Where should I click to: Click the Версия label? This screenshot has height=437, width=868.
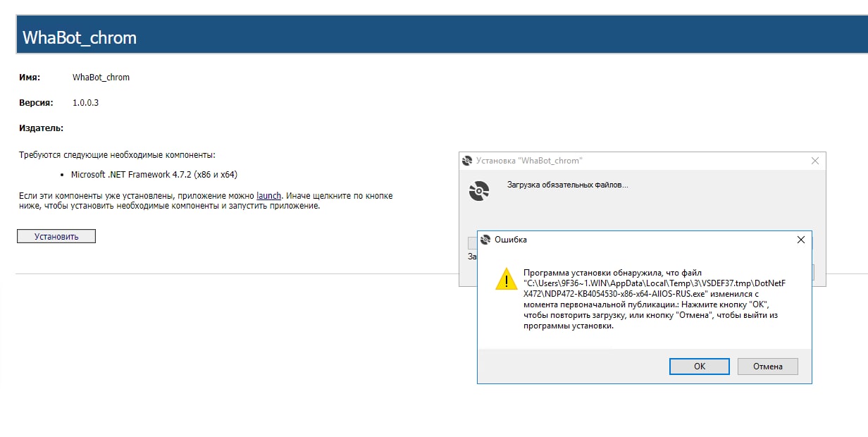click(x=36, y=102)
